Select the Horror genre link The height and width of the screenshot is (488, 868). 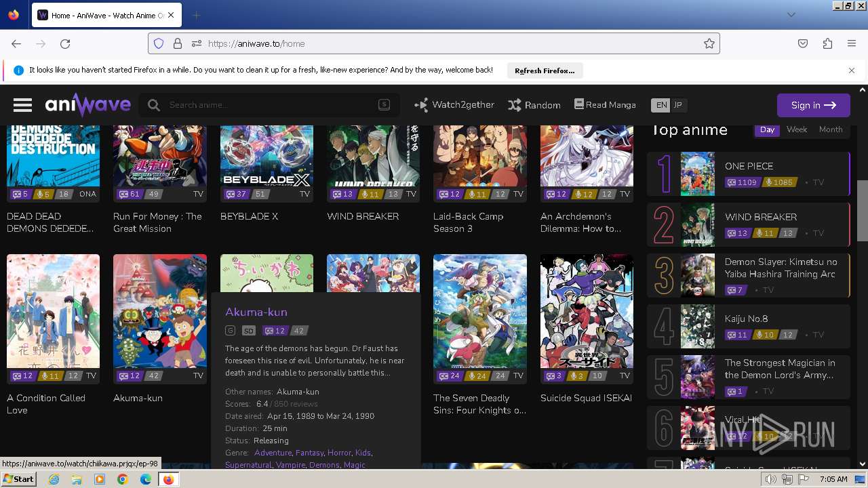coord(339,453)
